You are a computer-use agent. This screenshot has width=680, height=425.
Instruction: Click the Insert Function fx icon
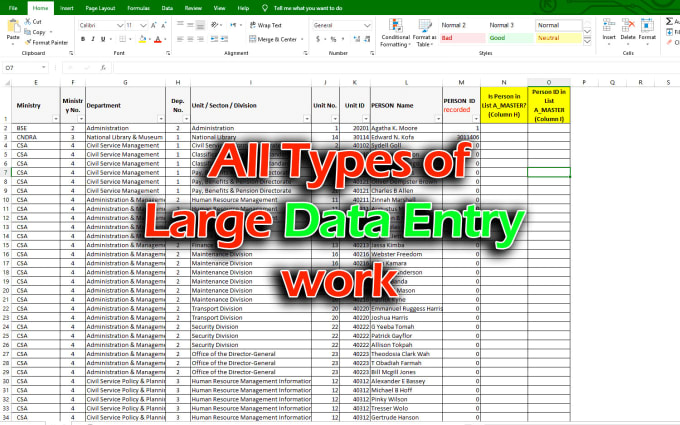point(103,68)
